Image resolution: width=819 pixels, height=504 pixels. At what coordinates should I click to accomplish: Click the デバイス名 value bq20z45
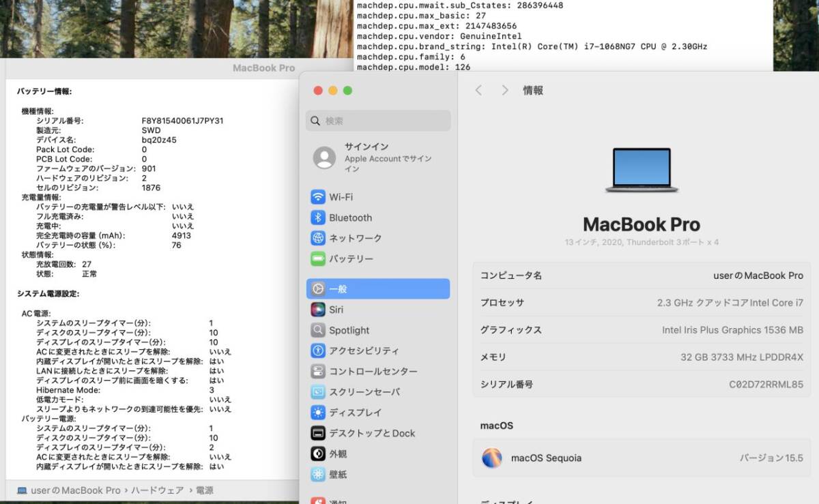(x=159, y=140)
